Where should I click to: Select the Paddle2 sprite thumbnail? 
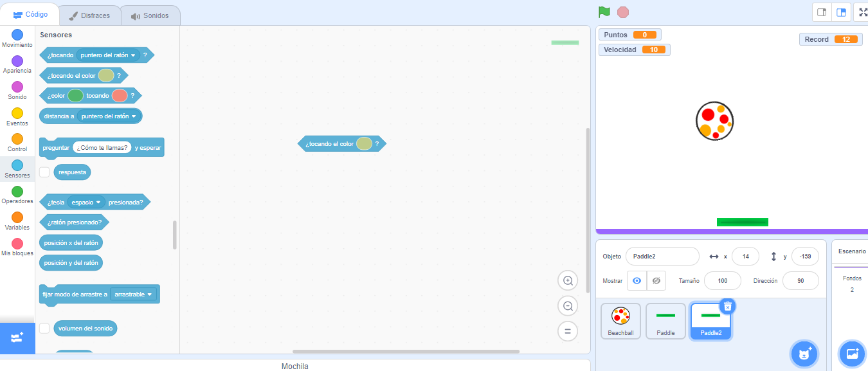pos(710,321)
